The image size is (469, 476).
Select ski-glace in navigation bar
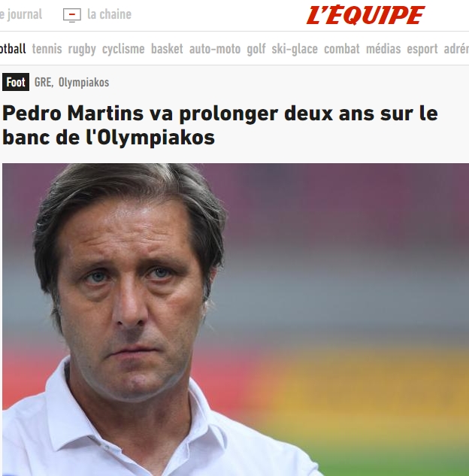[x=295, y=49]
